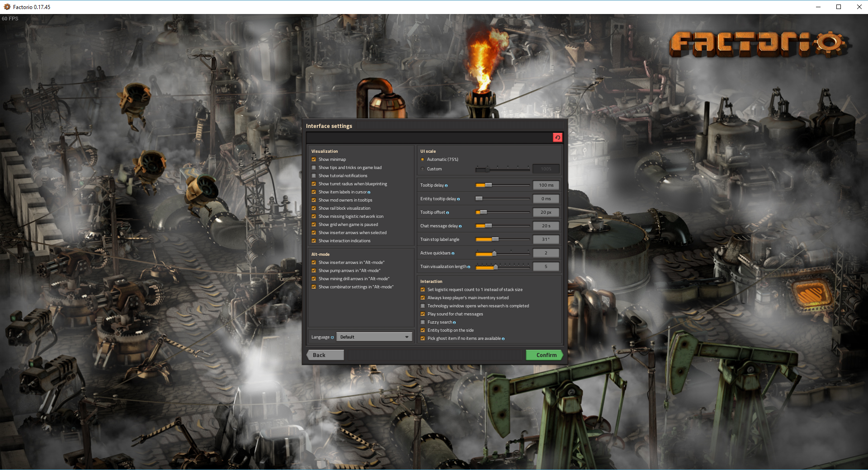The image size is (868, 470).
Task: Click info icon next to Tooltip offset
Action: (448, 213)
